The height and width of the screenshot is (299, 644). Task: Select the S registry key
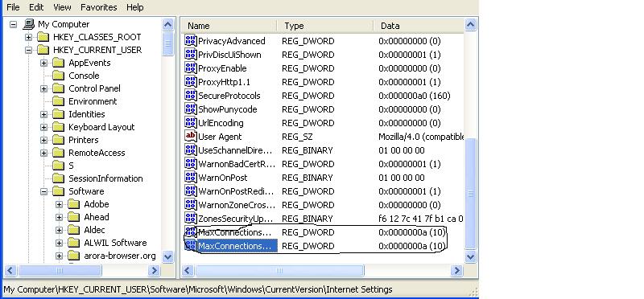pos(71,166)
